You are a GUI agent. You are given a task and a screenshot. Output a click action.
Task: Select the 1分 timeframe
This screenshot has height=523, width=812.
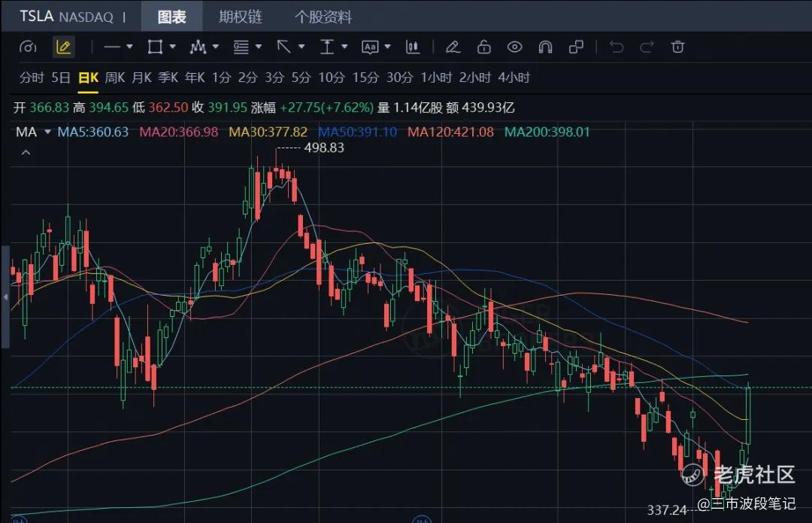tap(221, 78)
